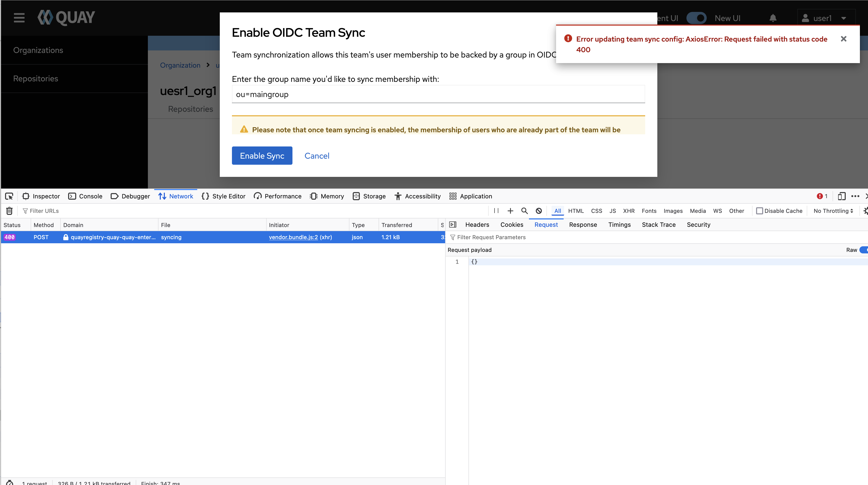Switch to the Response tab
This screenshot has height=485, width=868.
click(x=583, y=225)
